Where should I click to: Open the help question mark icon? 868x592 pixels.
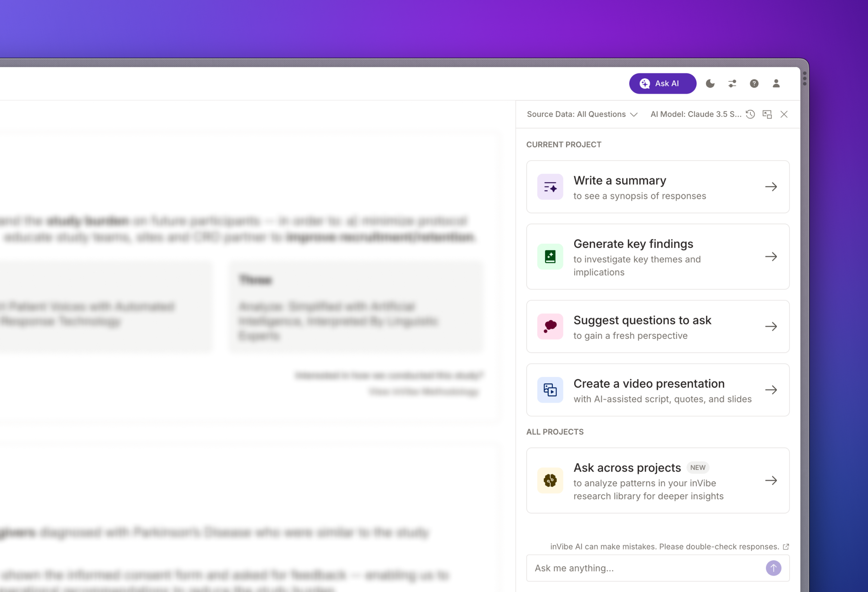[x=754, y=83]
